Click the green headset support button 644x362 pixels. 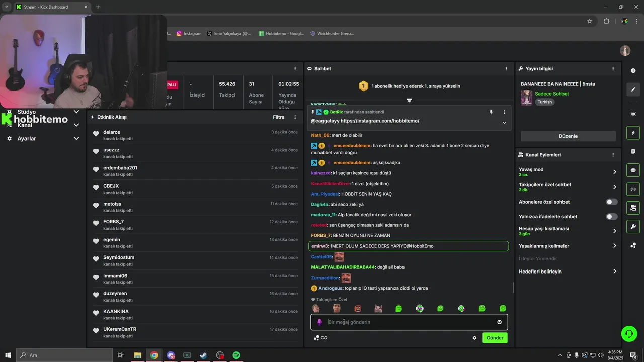tap(628, 333)
